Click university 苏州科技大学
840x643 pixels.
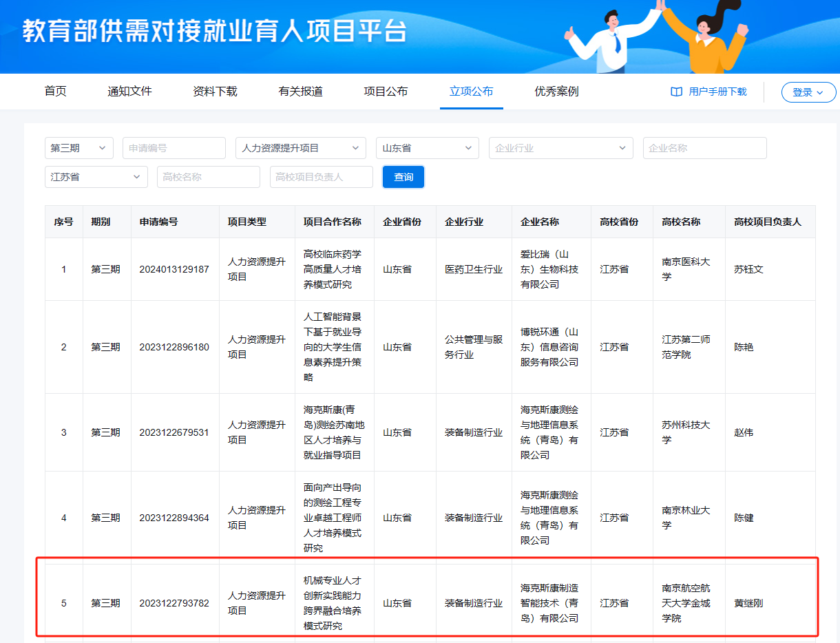(686, 432)
